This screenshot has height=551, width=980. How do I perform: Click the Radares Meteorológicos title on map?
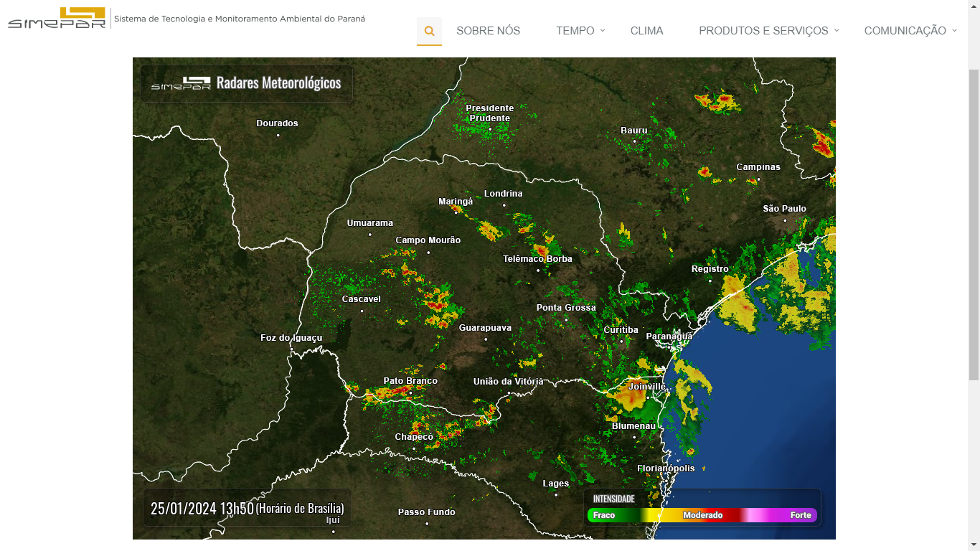279,83
